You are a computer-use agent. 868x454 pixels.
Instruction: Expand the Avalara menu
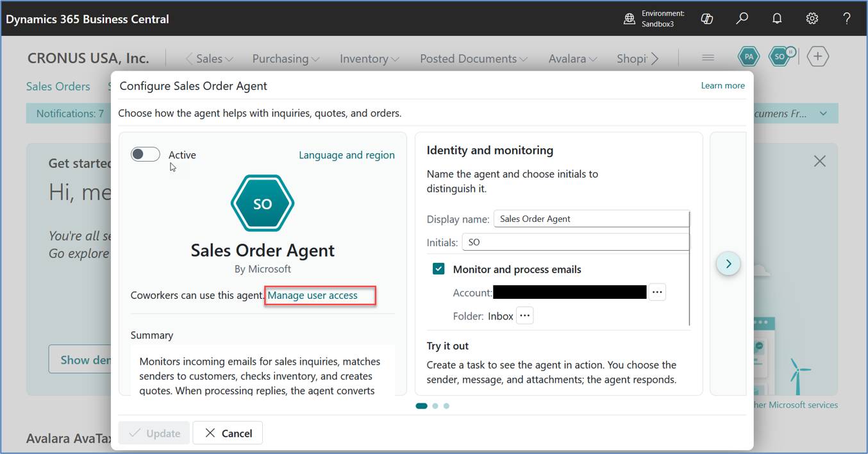click(x=572, y=58)
